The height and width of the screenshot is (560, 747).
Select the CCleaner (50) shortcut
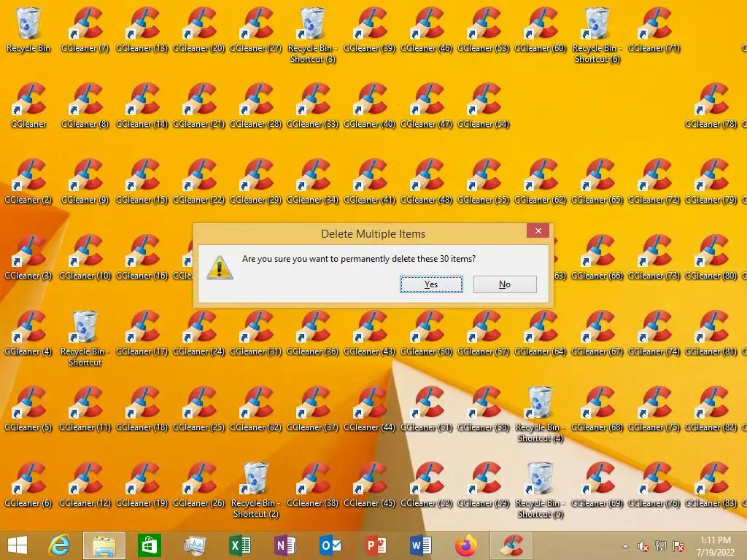tap(426, 332)
